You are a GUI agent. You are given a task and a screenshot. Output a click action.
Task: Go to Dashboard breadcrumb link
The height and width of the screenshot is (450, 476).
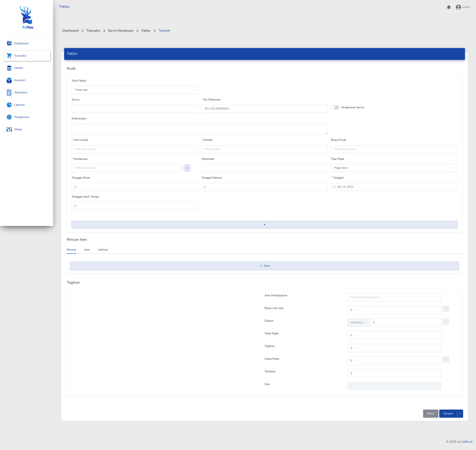(x=71, y=31)
